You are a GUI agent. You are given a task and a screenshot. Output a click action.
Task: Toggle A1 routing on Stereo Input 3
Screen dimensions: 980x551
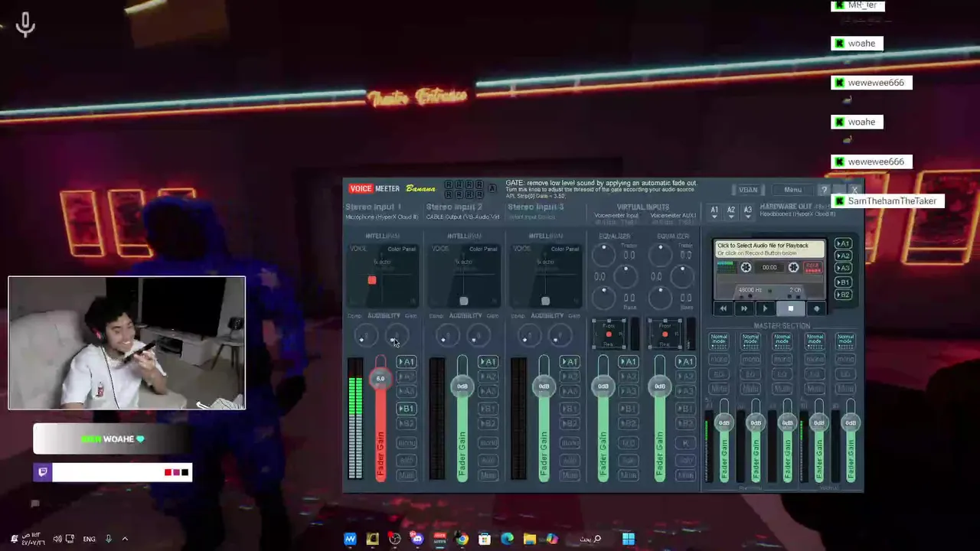tap(570, 362)
